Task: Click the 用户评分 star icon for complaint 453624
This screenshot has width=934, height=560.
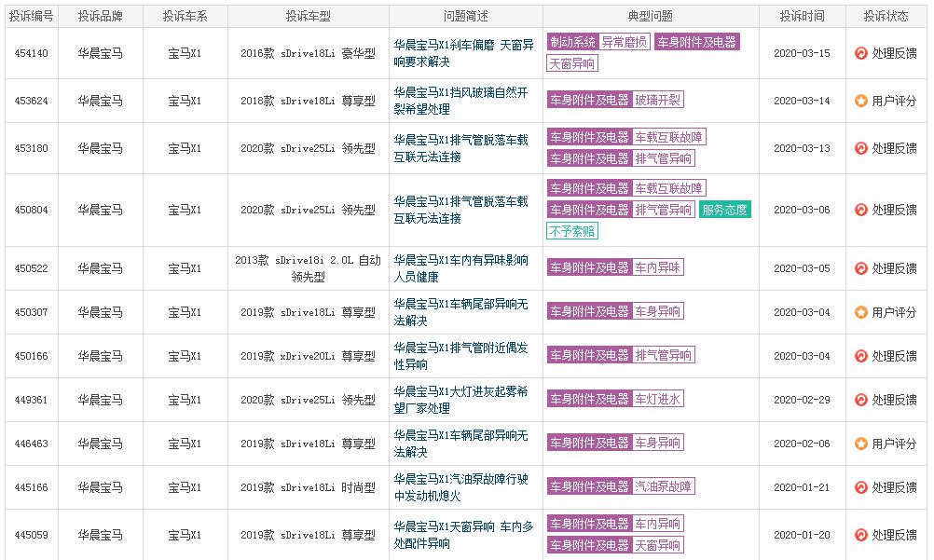Action: pyautogui.click(x=861, y=101)
